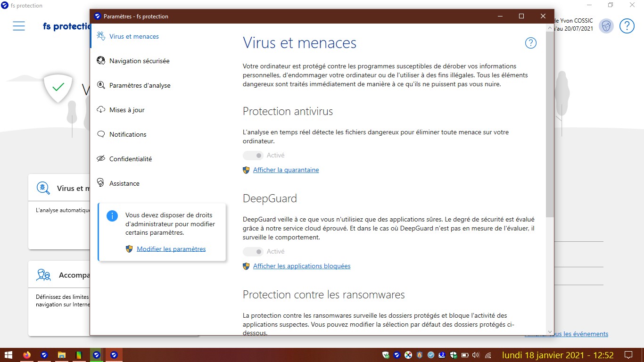The width and height of the screenshot is (644, 362).
Task: Click Afficher les applications bloquées link
Action: [x=302, y=266]
